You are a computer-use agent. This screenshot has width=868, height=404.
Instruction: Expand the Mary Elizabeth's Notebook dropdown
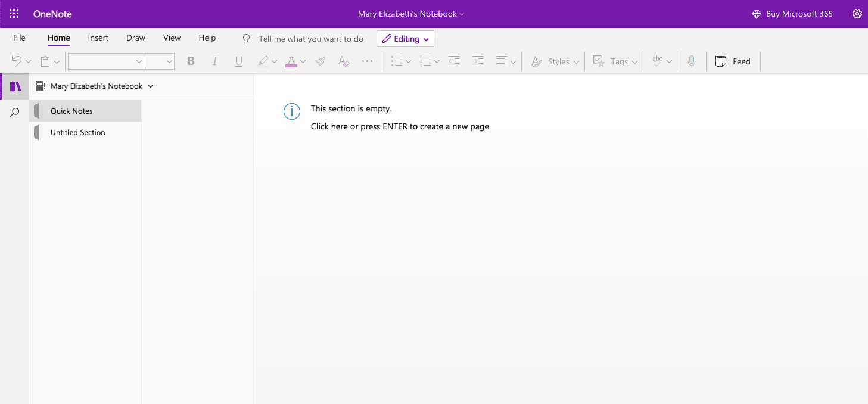click(x=150, y=86)
